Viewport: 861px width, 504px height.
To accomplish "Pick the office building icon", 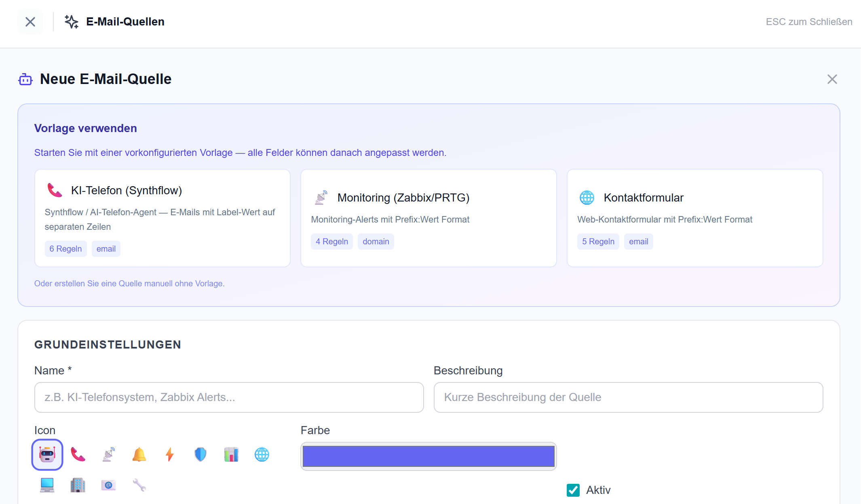I will 78,485.
